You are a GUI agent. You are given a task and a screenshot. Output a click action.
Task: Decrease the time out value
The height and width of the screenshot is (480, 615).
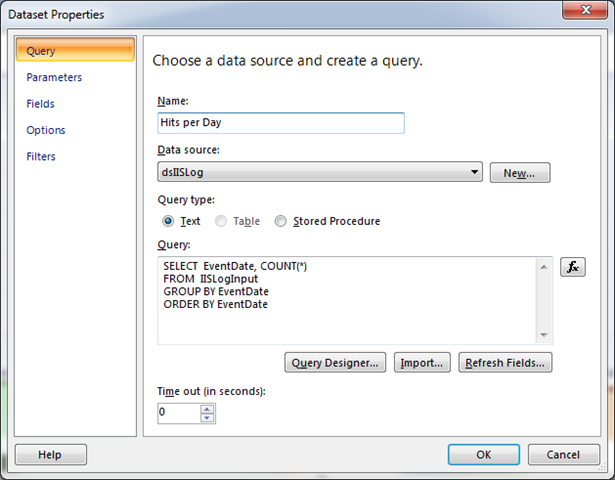pyautogui.click(x=207, y=418)
